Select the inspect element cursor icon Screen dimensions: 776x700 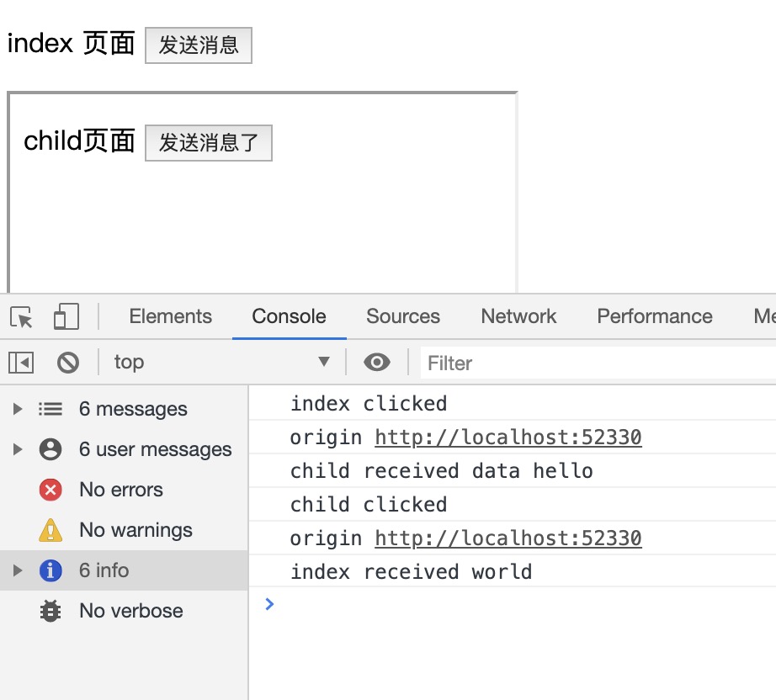coord(22,317)
